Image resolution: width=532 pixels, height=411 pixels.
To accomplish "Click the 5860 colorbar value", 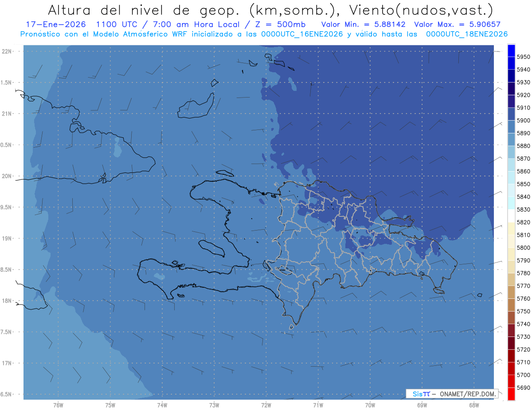I will (x=524, y=171).
